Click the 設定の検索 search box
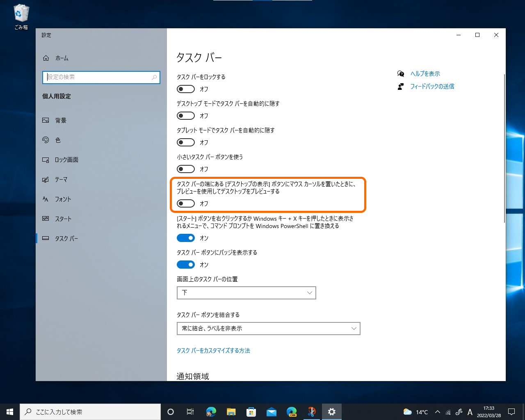 pyautogui.click(x=101, y=77)
